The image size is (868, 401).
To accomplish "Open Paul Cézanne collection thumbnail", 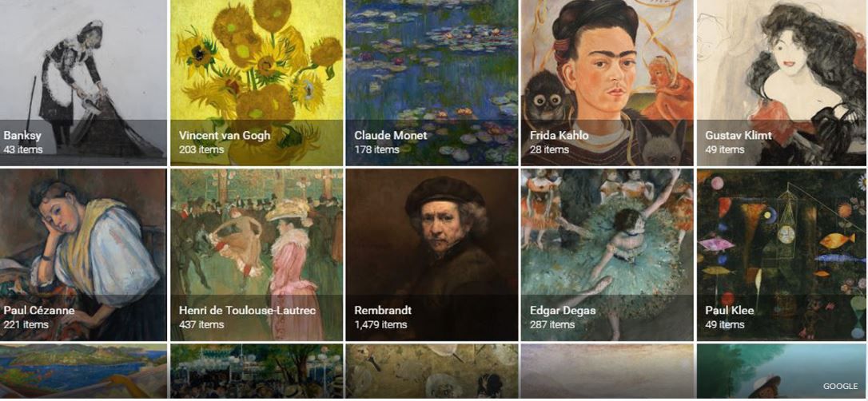I will click(x=83, y=255).
